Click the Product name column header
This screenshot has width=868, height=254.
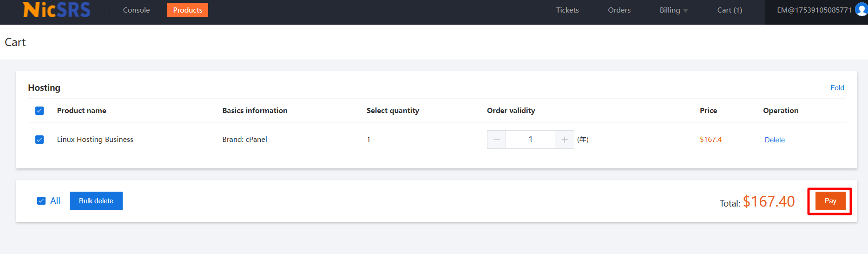(x=82, y=111)
